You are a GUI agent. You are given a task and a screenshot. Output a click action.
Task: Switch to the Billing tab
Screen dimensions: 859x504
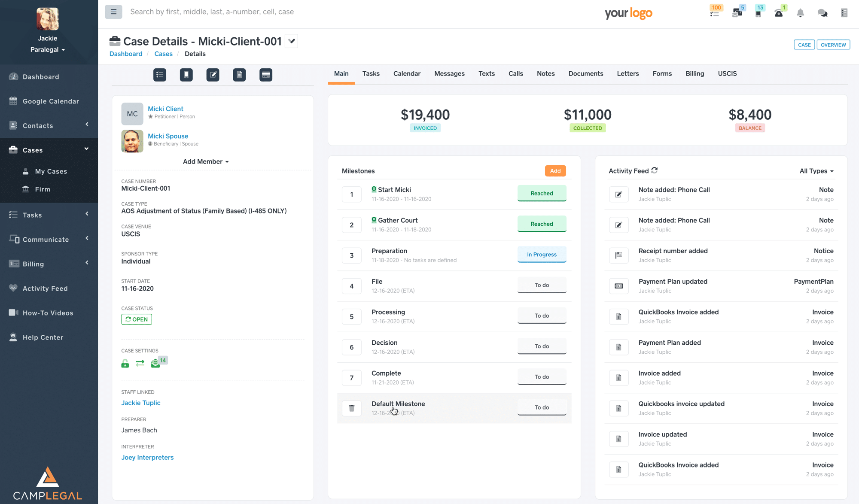point(695,73)
